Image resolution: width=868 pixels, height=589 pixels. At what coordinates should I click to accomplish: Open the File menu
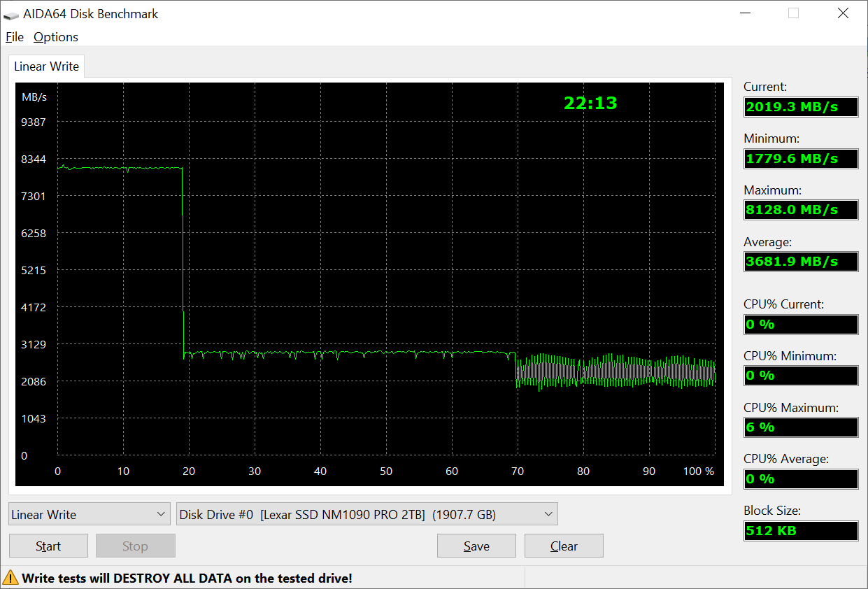pyautogui.click(x=15, y=37)
